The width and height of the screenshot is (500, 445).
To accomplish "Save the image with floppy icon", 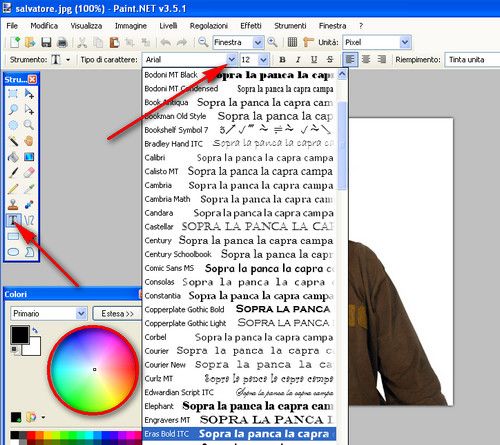I will click(x=46, y=42).
